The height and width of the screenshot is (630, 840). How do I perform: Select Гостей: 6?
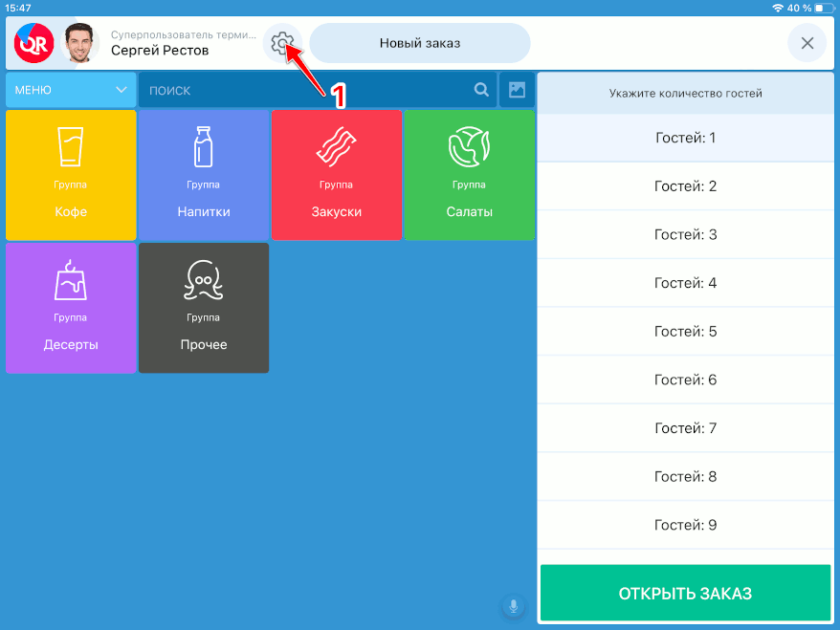point(685,380)
